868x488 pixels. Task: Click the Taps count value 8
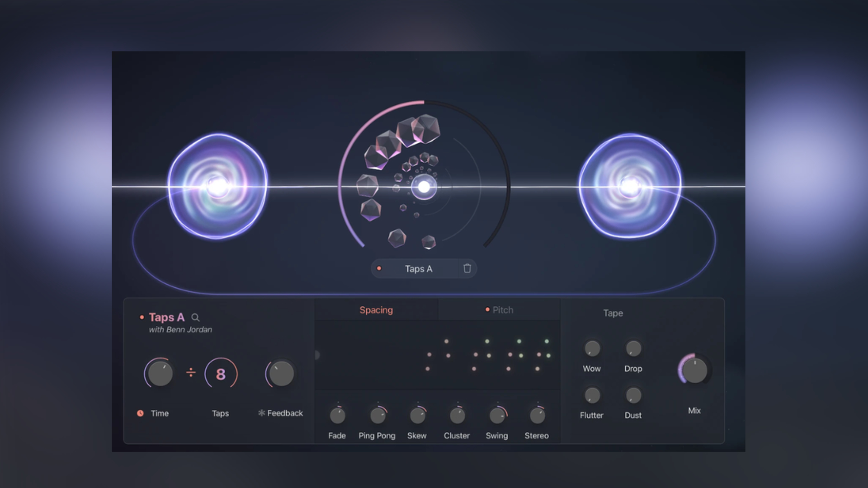221,374
